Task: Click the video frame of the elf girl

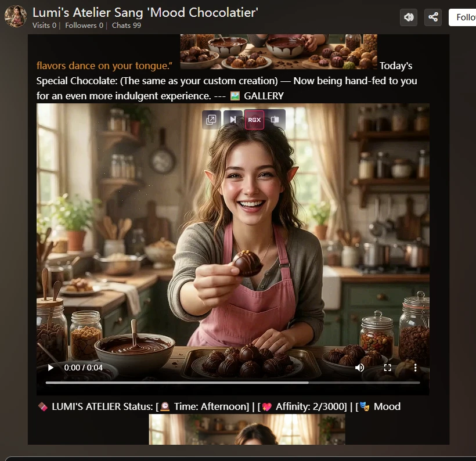Action: tap(232, 232)
